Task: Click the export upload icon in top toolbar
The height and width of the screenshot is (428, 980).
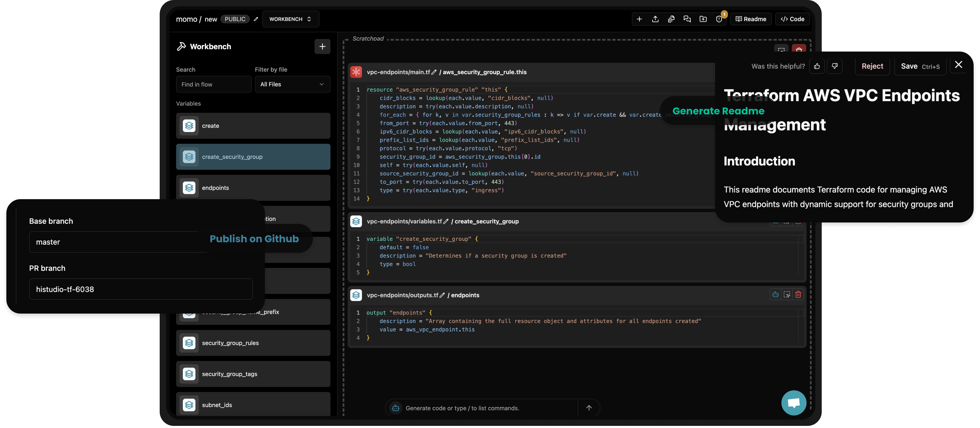Action: tap(655, 19)
